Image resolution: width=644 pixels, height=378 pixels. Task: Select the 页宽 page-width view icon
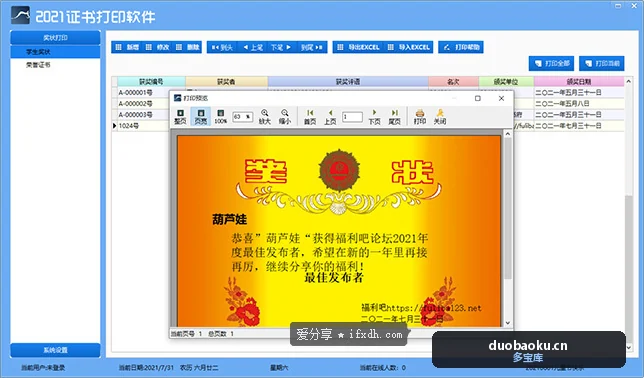200,116
